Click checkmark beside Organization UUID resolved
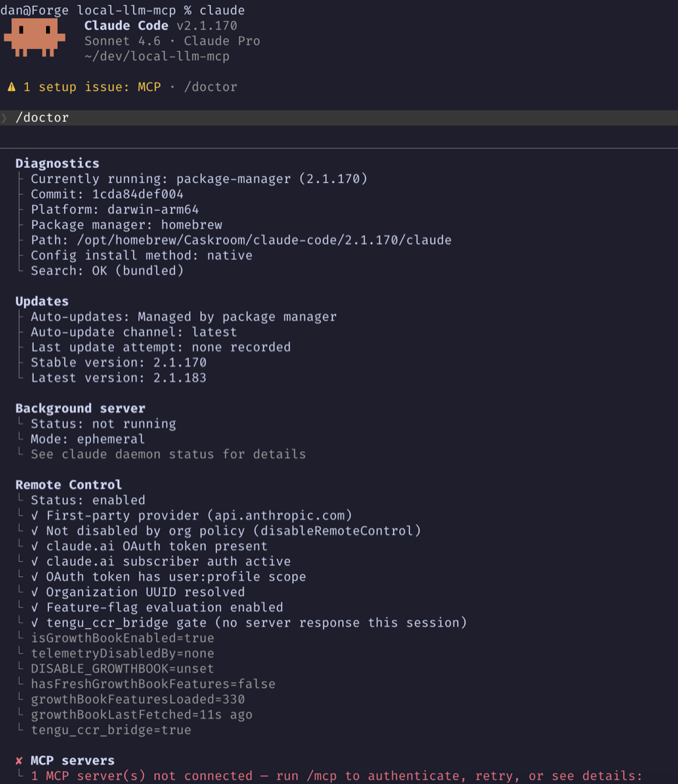The width and height of the screenshot is (678, 784). [35, 592]
